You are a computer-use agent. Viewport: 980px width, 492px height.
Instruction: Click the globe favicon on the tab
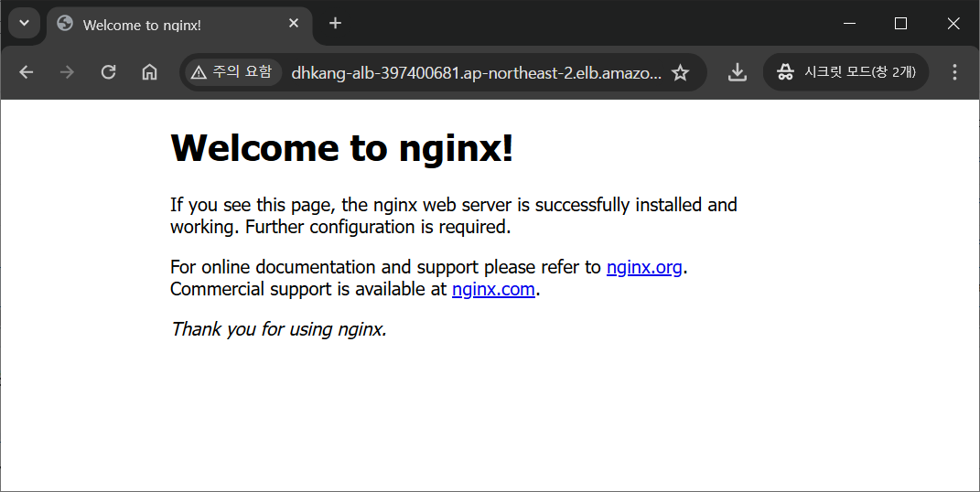(65, 24)
